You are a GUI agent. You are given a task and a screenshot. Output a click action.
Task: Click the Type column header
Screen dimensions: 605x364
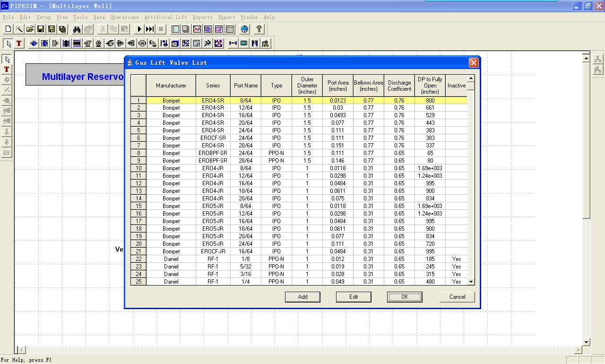[277, 86]
